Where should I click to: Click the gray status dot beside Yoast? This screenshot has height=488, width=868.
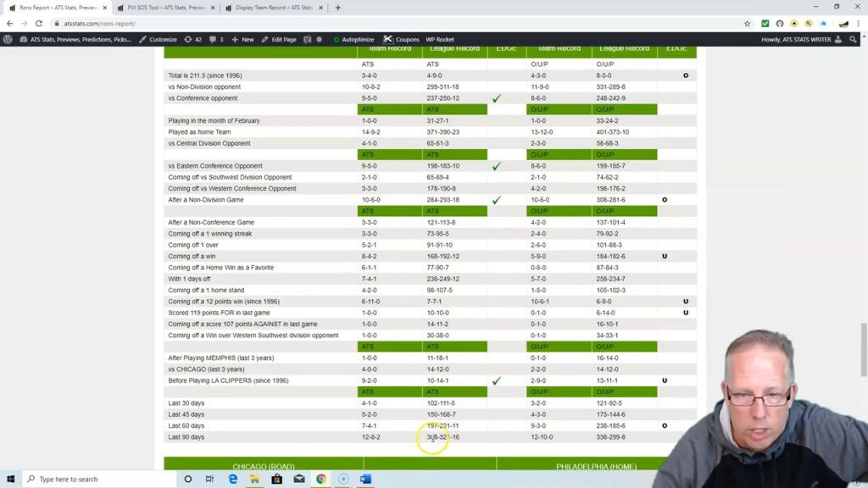click(320, 39)
